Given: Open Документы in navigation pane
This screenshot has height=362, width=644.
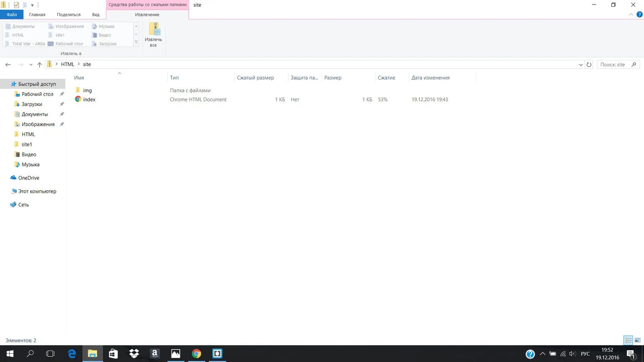Looking at the screenshot, I should [35, 114].
